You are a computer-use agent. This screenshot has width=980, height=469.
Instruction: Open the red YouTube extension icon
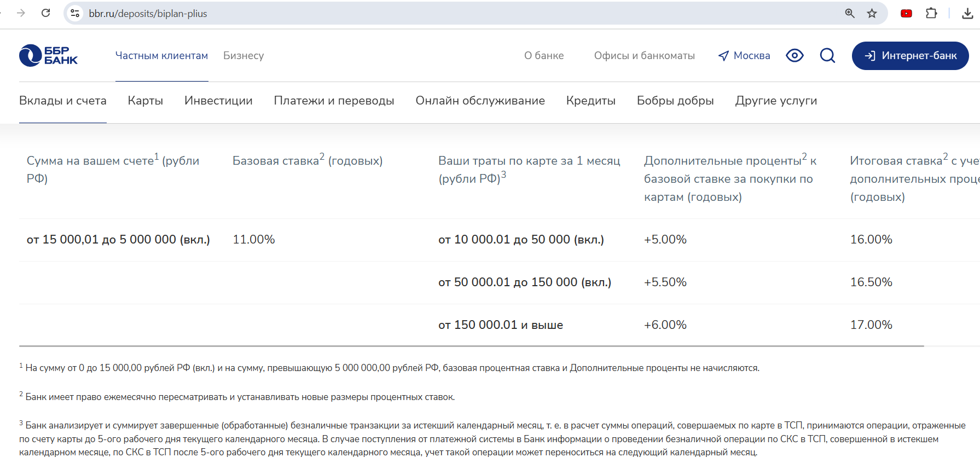pos(906,13)
